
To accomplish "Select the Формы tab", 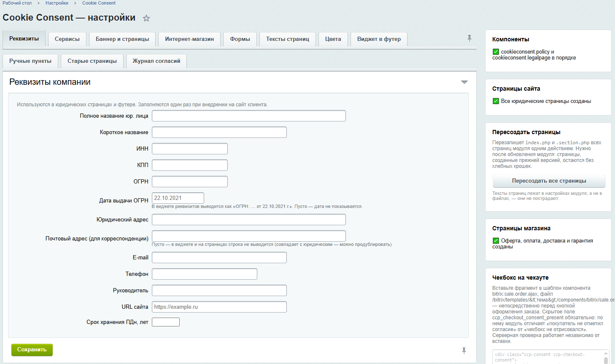I will click(240, 39).
